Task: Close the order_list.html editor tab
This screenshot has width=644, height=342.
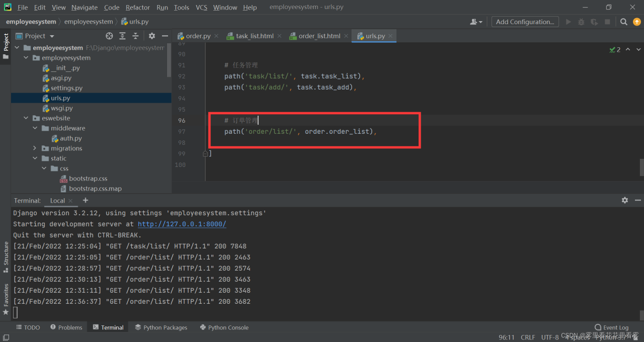Action: 345,36
